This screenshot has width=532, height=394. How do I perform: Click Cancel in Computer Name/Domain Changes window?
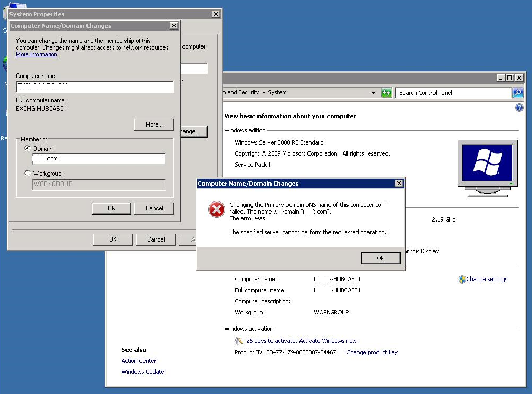(154, 208)
